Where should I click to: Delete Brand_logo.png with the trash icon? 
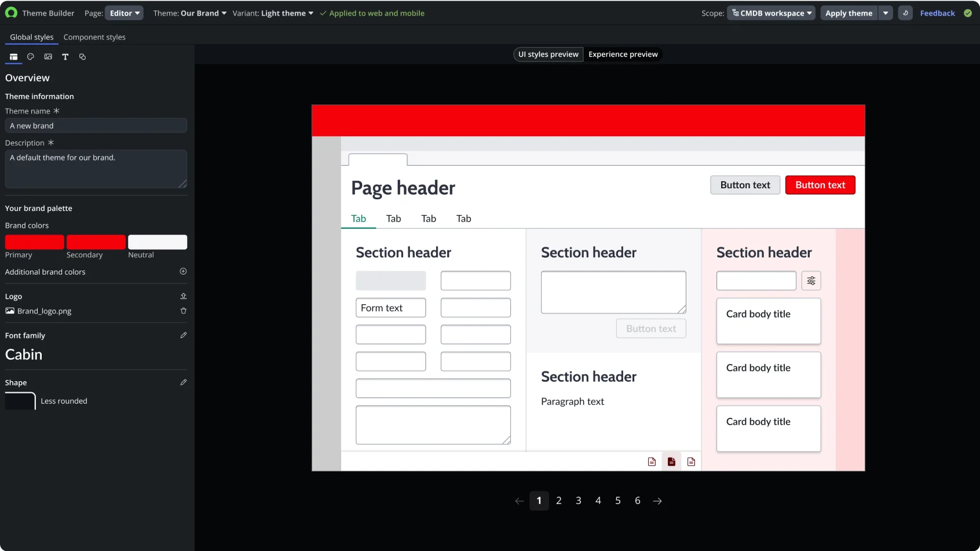[183, 311]
